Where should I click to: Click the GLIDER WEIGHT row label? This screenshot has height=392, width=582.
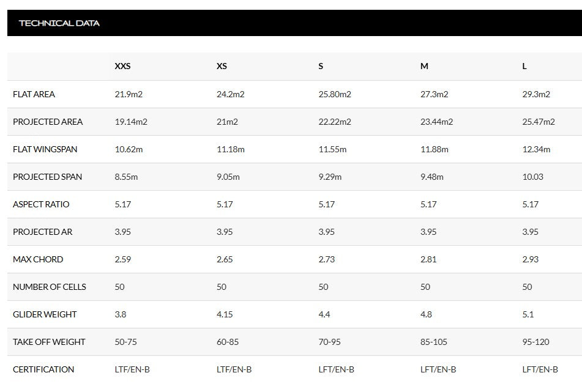click(45, 314)
